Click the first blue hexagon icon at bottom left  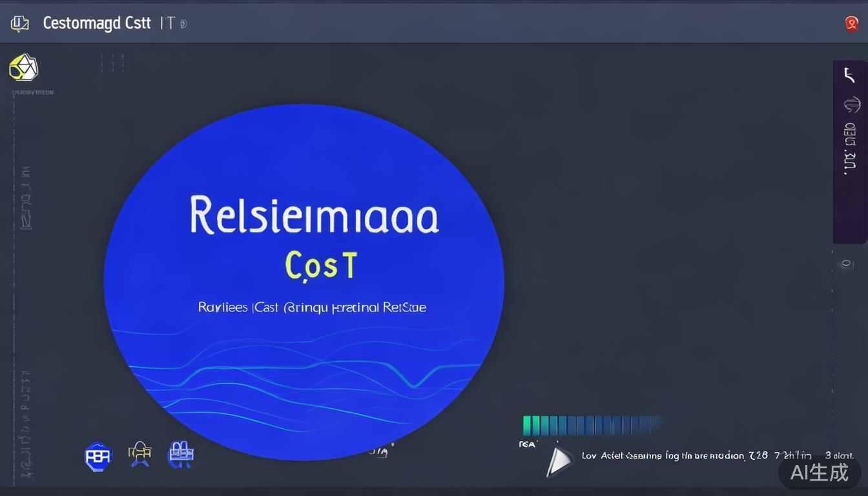pyautogui.click(x=98, y=457)
